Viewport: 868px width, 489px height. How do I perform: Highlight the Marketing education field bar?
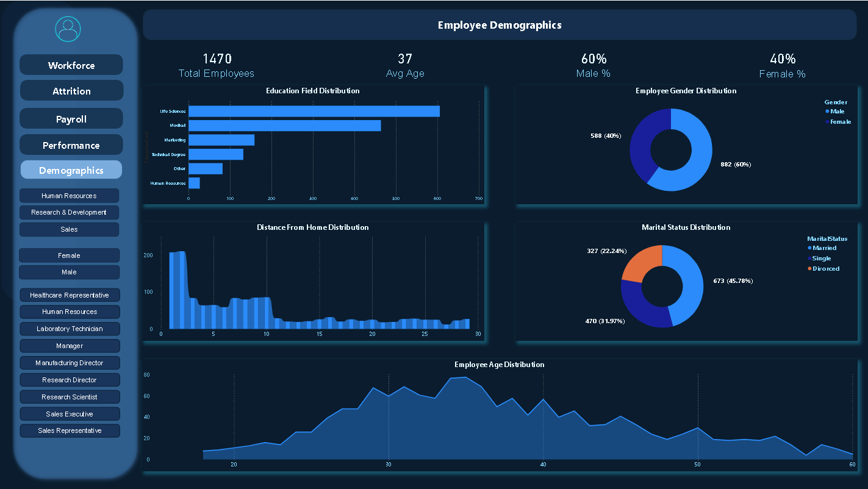tap(221, 140)
